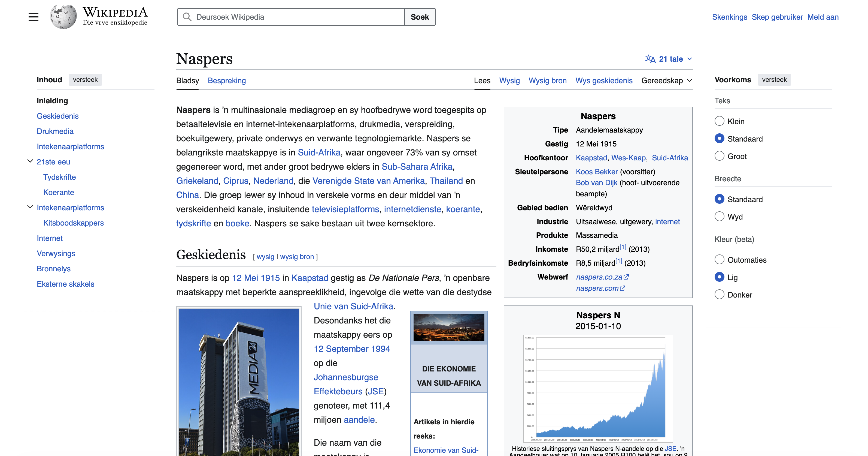The width and height of the screenshot is (868, 456).
Task: Hide the Voorkoms appearance panel
Action: [x=774, y=80]
